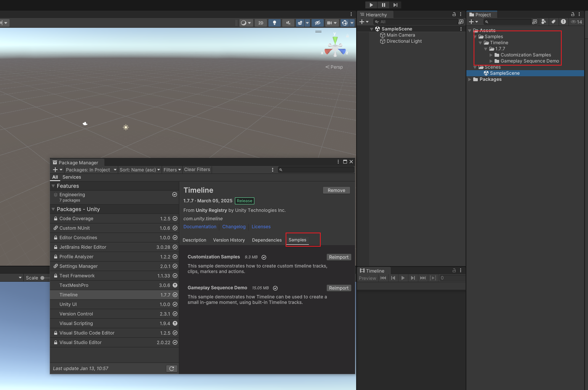Viewport: 588px width, 390px height.
Task: Open the Changelog link
Action: pos(234,227)
